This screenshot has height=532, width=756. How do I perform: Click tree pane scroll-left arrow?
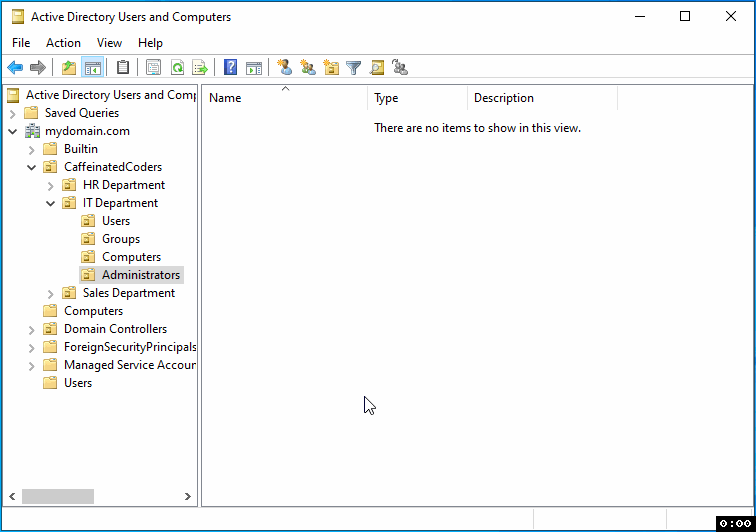(12, 496)
